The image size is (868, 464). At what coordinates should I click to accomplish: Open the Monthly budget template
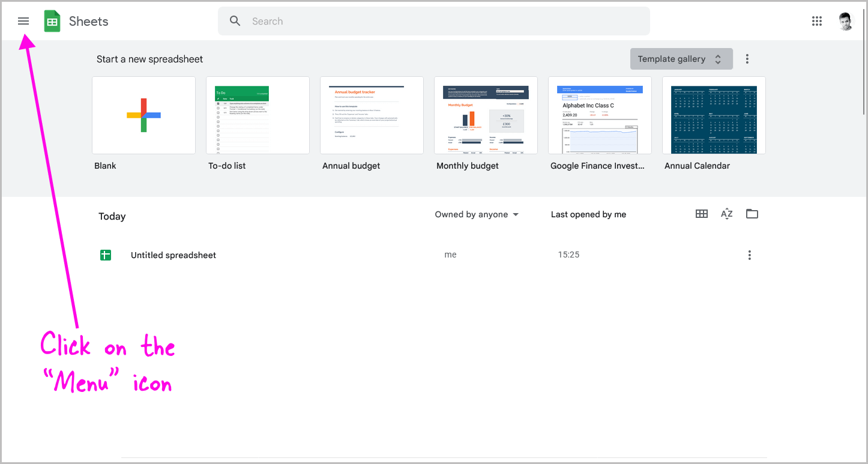pos(486,115)
